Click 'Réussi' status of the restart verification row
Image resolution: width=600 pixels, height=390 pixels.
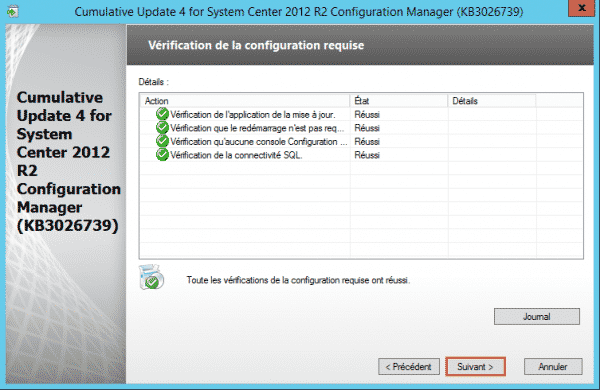pos(367,128)
